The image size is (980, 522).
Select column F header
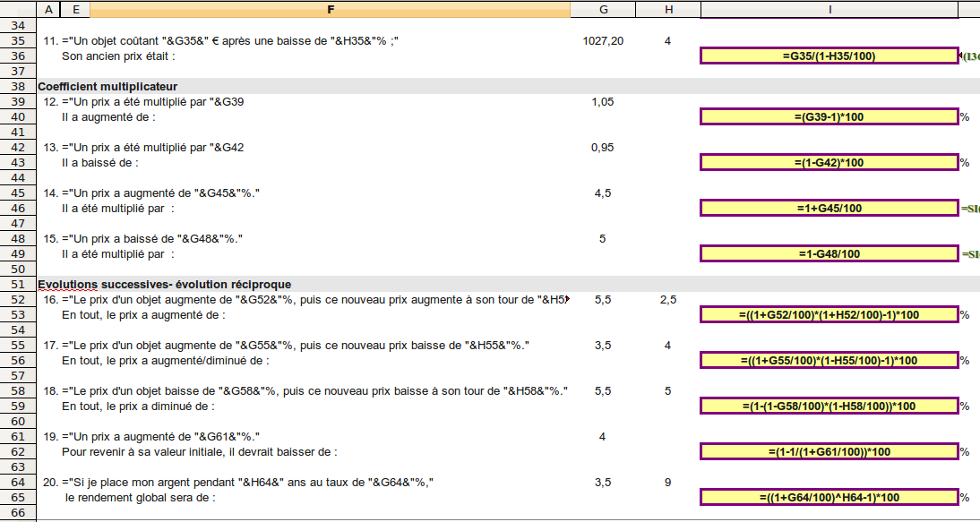pos(330,9)
